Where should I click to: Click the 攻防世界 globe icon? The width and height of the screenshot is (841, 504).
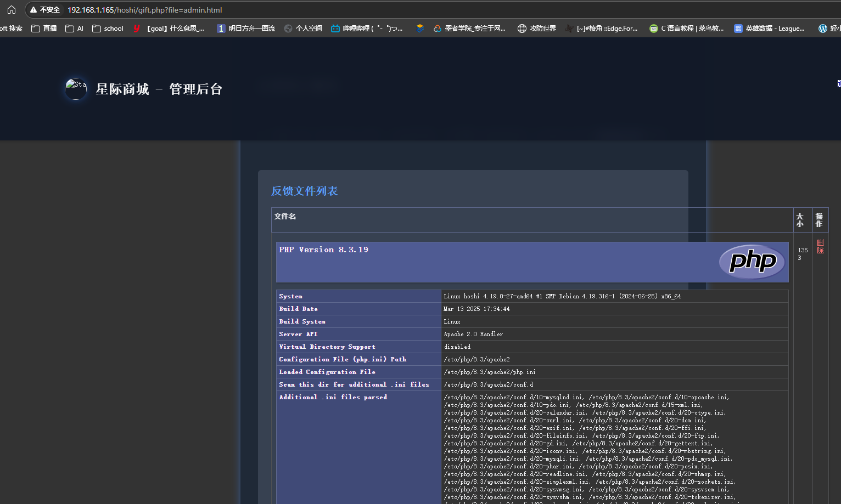521,28
